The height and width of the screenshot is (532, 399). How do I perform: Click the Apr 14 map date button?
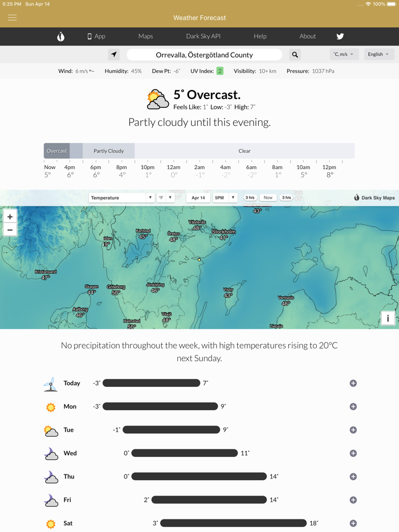pos(198,198)
